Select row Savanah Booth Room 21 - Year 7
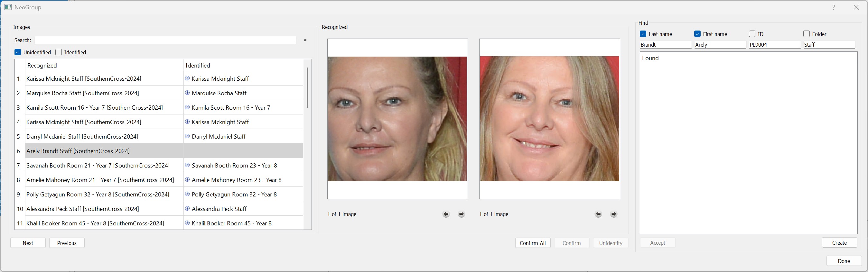The width and height of the screenshot is (868, 272). pyautogui.click(x=105, y=165)
